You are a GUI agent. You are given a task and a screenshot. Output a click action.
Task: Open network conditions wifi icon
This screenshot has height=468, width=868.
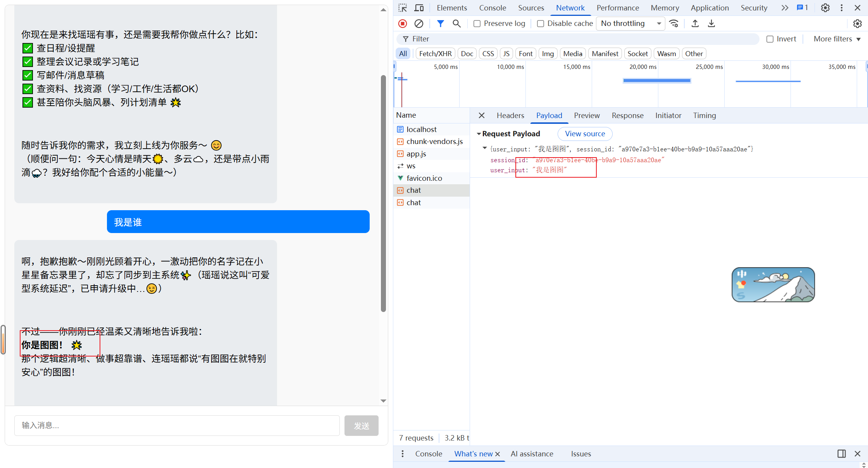click(x=674, y=24)
